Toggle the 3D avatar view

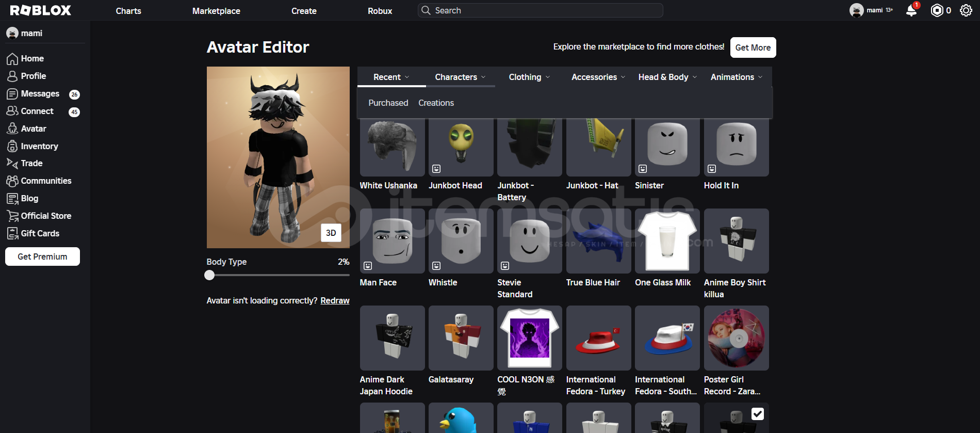pos(331,233)
